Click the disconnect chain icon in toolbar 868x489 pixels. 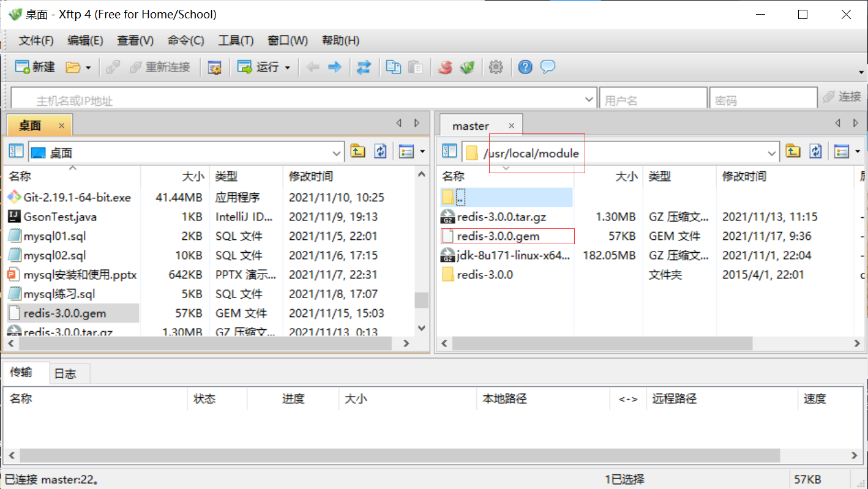pos(113,67)
